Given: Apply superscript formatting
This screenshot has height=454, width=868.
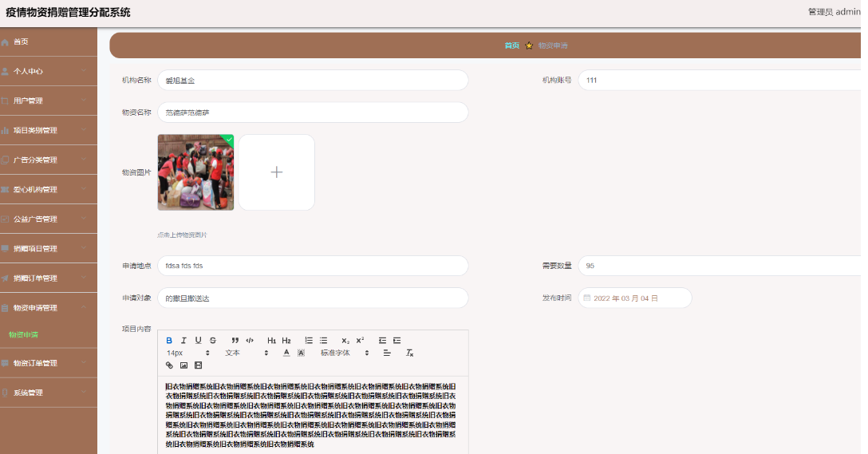Looking at the screenshot, I should pyautogui.click(x=360, y=341).
